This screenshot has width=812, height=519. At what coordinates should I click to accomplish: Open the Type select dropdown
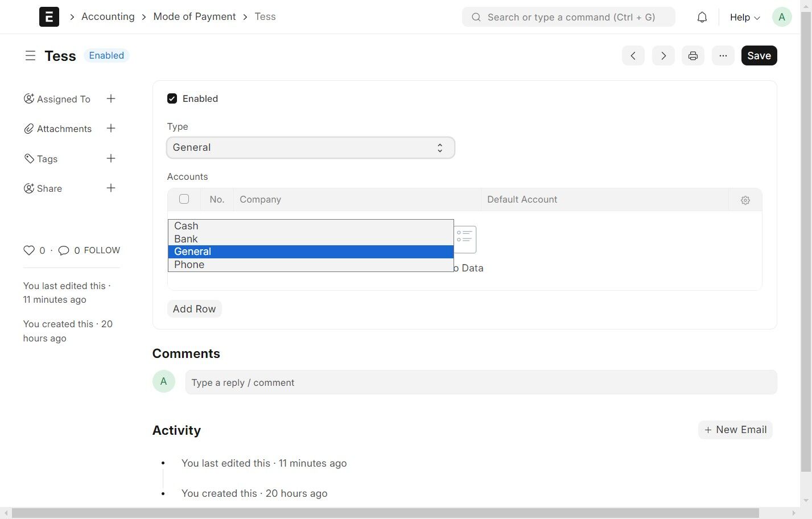[310, 148]
